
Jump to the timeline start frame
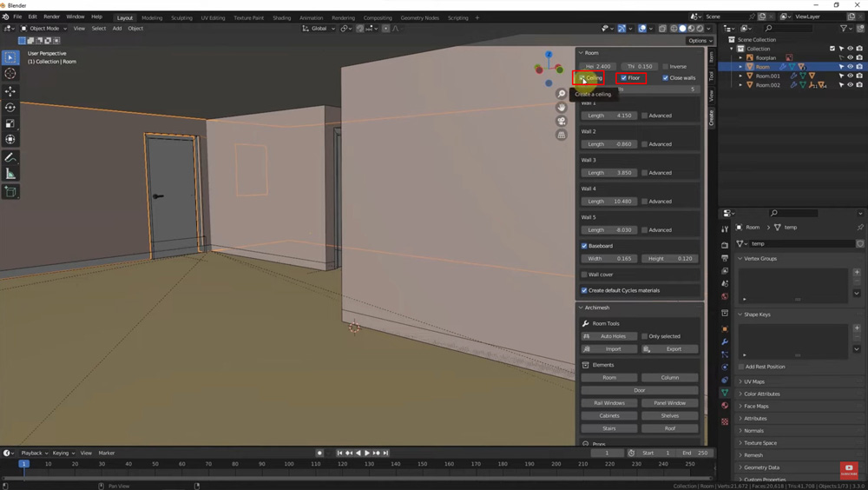[339, 453]
